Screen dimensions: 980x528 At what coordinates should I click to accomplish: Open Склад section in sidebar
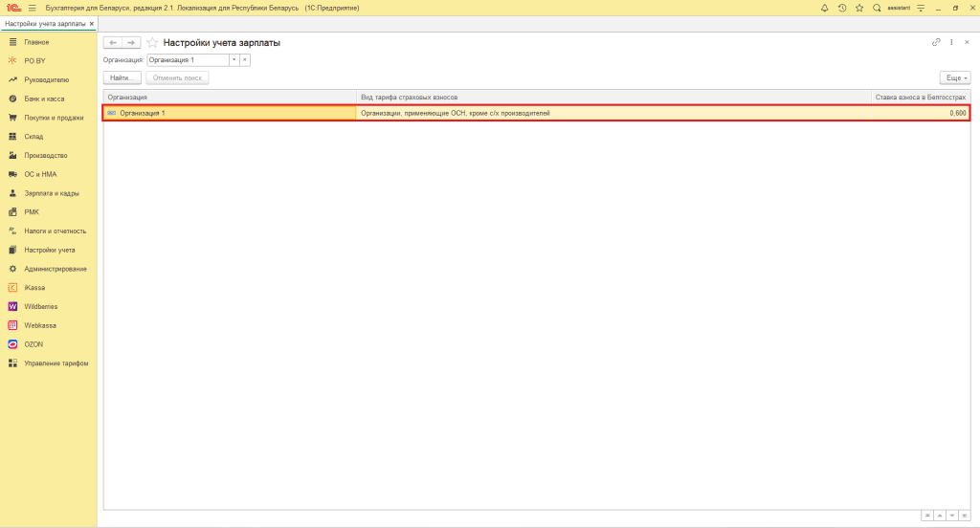(x=33, y=136)
